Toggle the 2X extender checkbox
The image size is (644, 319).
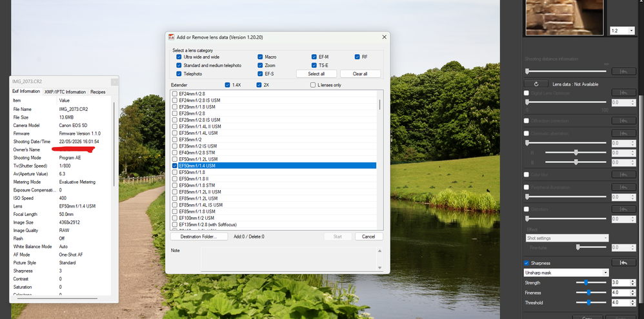[x=259, y=85]
